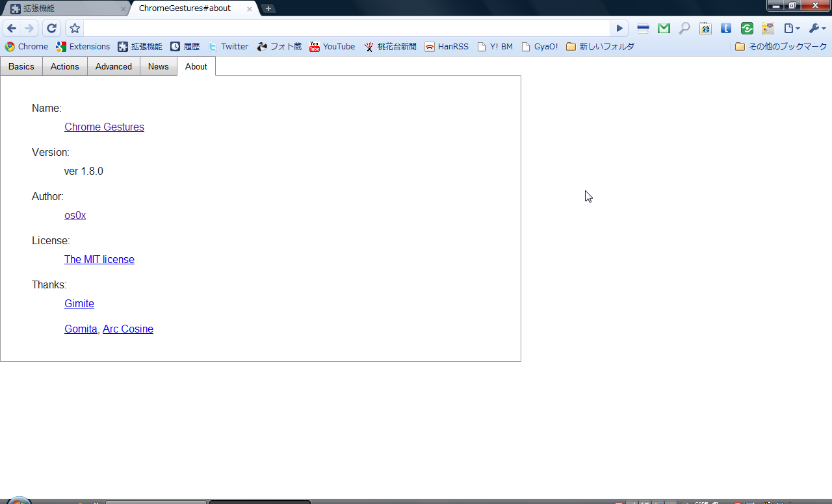832x504 pixels.
Task: Click the magnifying glass extension icon
Action: point(684,29)
